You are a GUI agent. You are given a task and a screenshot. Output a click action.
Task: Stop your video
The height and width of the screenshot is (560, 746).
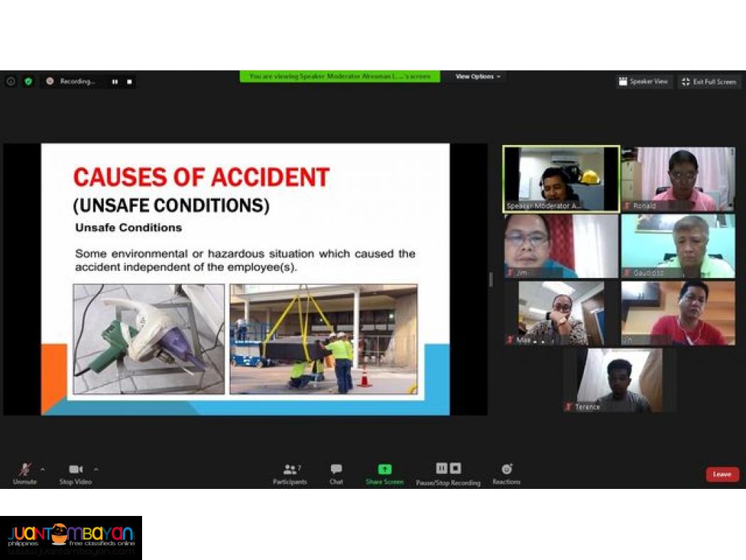[75, 469]
